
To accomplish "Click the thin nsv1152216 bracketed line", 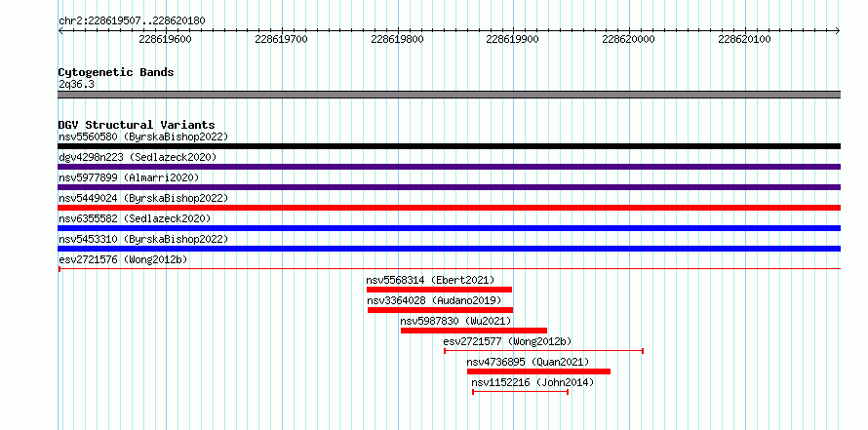I will click(x=521, y=392).
